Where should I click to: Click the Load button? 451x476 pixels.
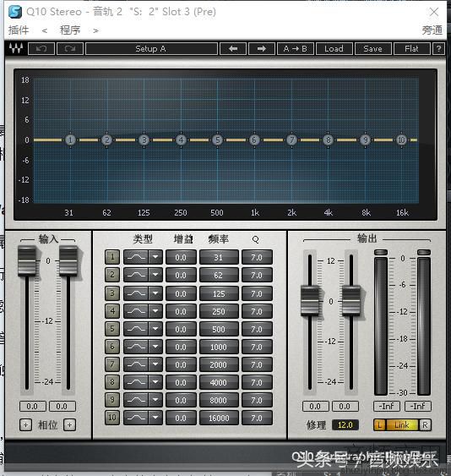click(334, 48)
